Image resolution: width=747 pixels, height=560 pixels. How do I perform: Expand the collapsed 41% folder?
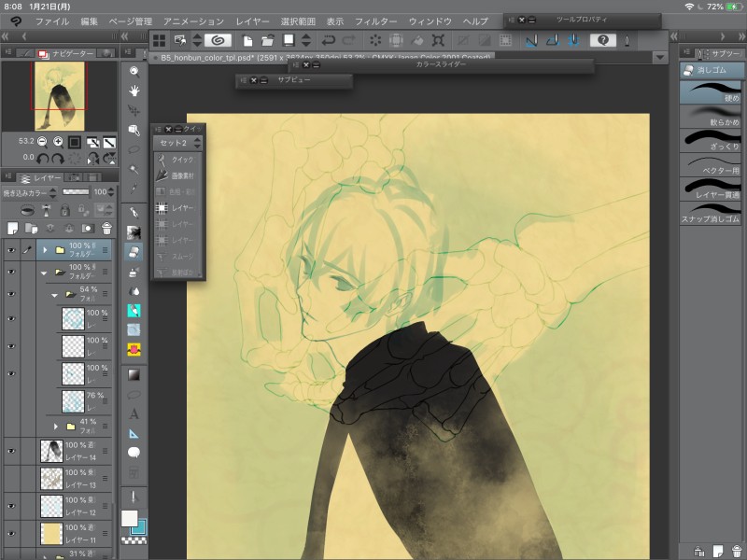[56, 427]
